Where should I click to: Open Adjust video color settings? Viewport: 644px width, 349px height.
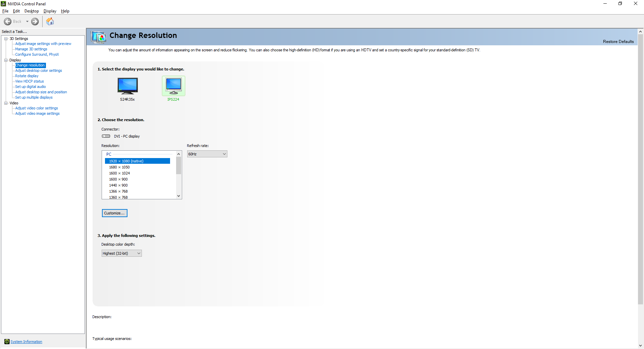pyautogui.click(x=37, y=108)
